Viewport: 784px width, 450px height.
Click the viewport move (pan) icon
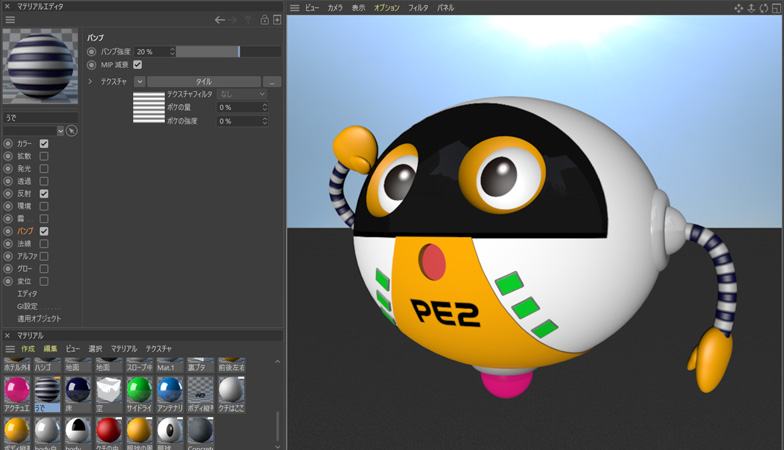click(739, 7)
